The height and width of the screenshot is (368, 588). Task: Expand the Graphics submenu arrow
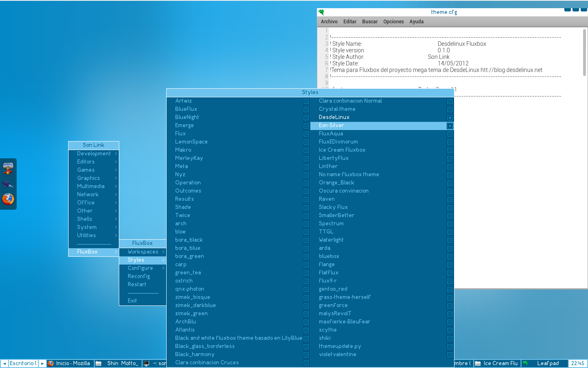(116, 178)
